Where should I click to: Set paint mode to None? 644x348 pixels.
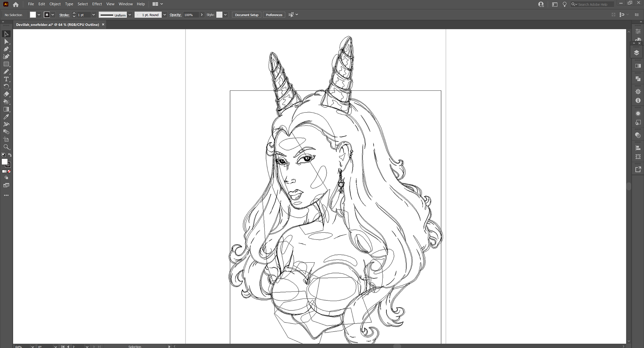[x=9, y=171]
